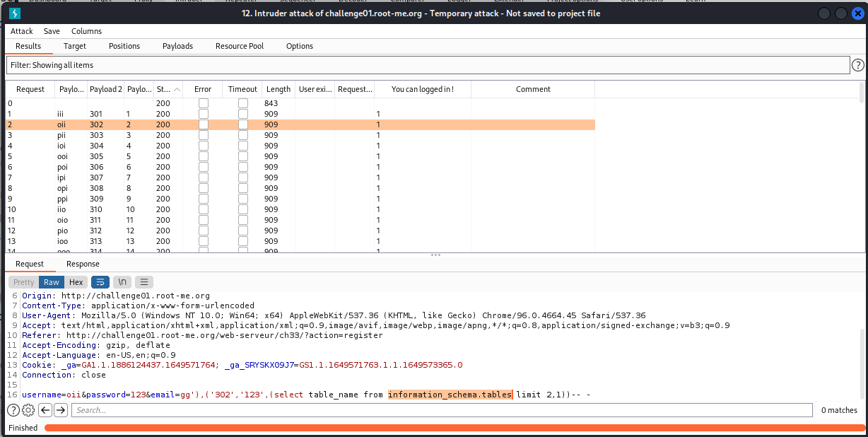This screenshot has height=437, width=868.
Task: Open the search help icon beside settings gear
Action: pyautogui.click(x=13, y=410)
